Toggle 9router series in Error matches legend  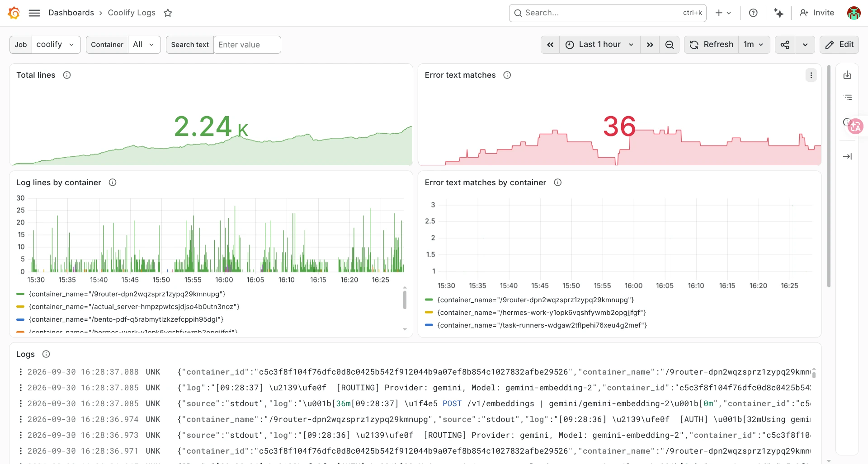pyautogui.click(x=535, y=300)
